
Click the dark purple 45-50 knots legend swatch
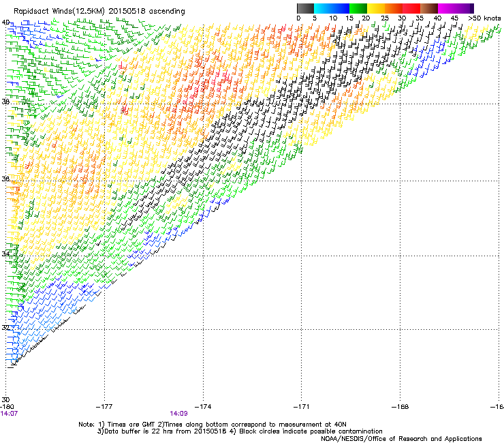pos(464,8)
